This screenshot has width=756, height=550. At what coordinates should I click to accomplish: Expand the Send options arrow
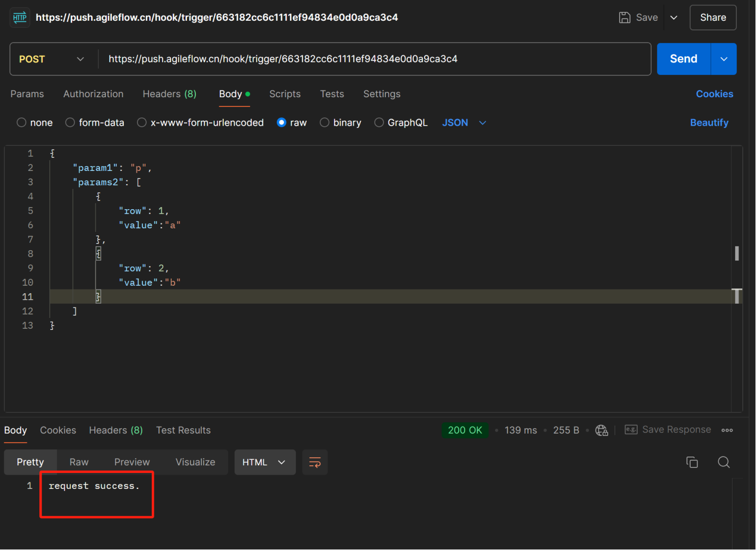[724, 59]
